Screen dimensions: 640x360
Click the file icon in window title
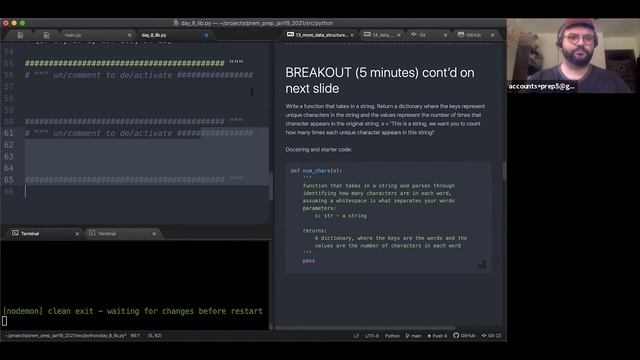[x=176, y=23]
